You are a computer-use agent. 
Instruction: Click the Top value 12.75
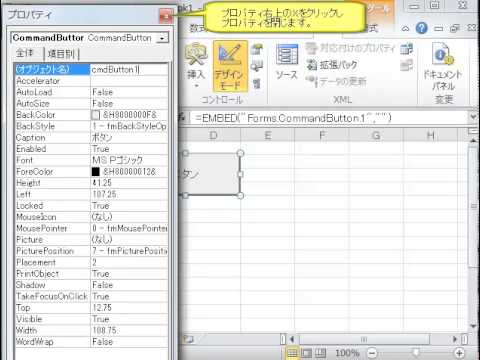point(129,307)
